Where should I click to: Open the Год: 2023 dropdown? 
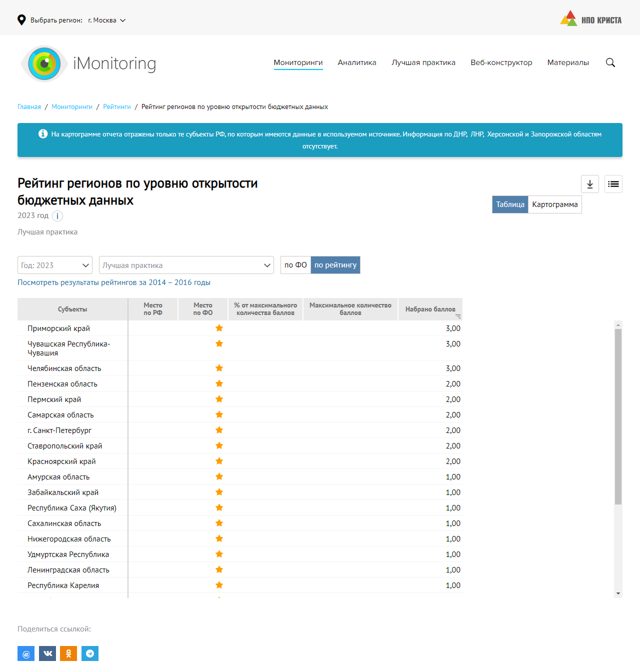tap(55, 265)
